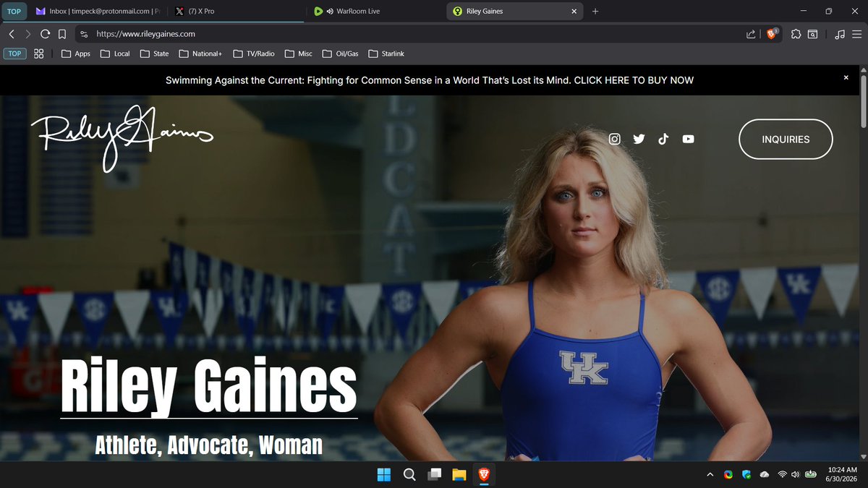Open the Twitter bird icon on the site
868x488 pixels.
point(639,139)
